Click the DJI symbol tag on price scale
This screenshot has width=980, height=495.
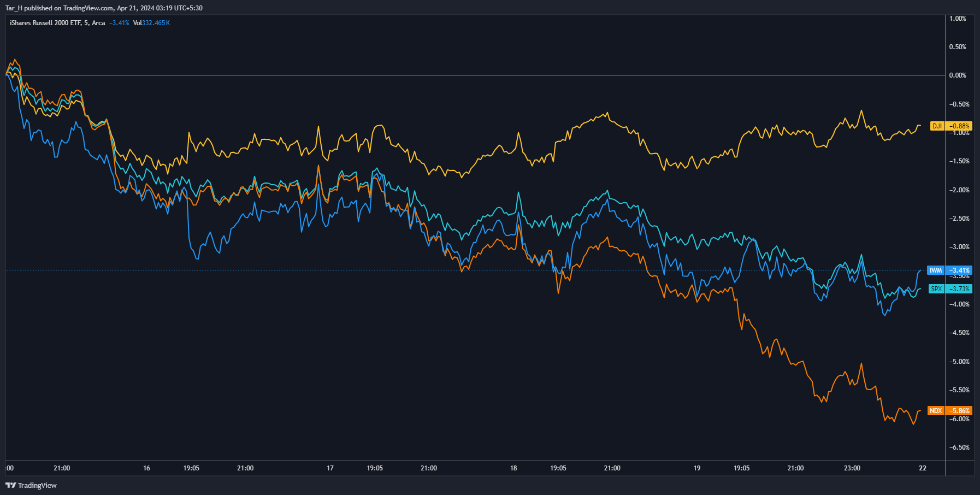click(937, 126)
